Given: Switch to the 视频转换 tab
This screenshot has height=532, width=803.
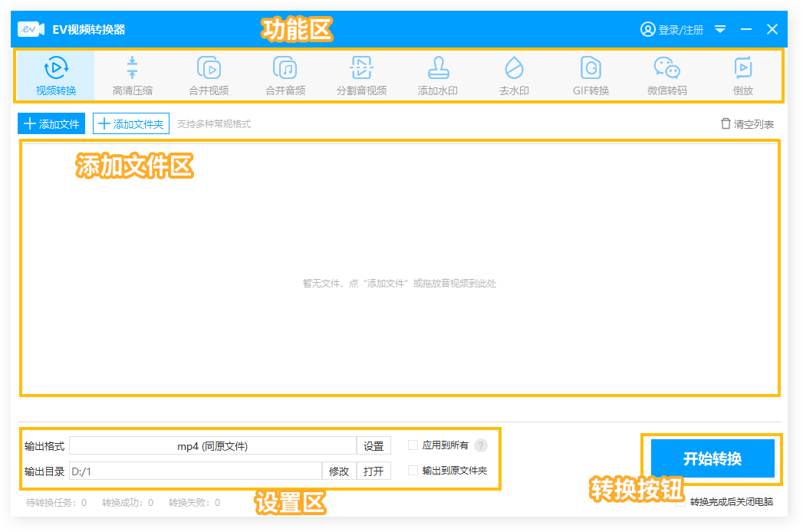Looking at the screenshot, I should click(56, 75).
